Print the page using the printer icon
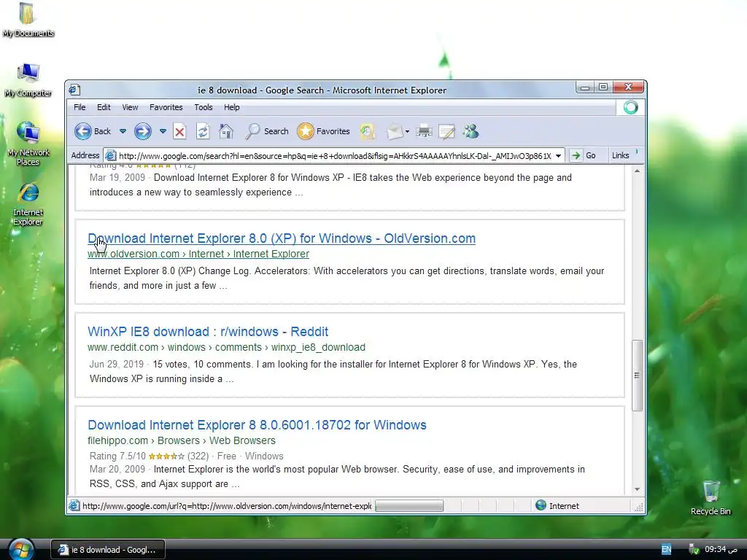 click(x=424, y=131)
